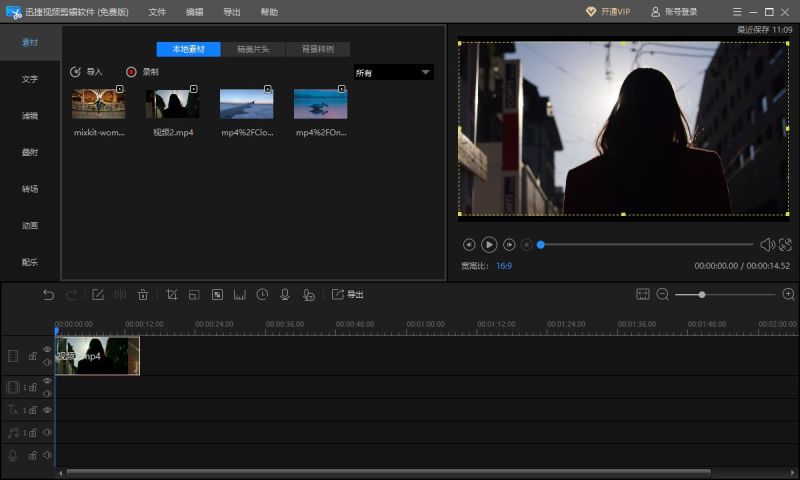This screenshot has width=800, height=480.
Task: Click the timeline zoom slider handle
Action: 702,294
